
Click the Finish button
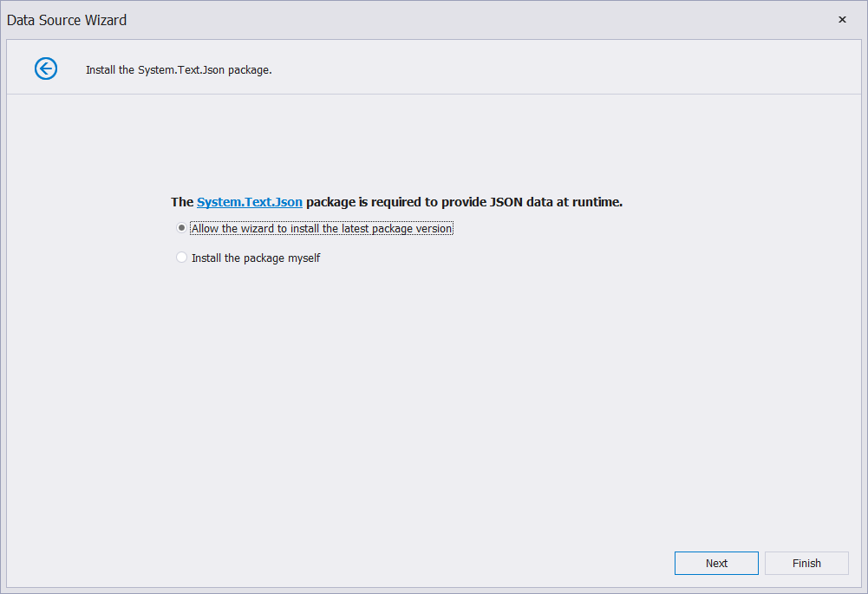point(806,563)
